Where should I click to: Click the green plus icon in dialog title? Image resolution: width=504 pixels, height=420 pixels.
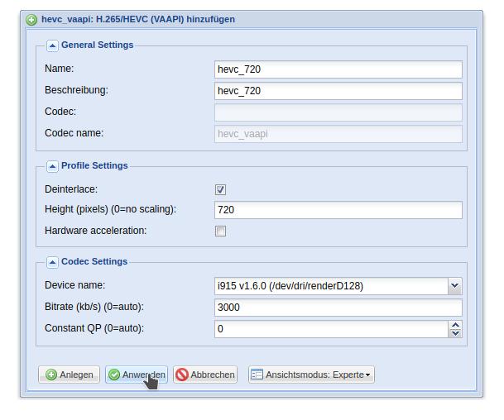(31, 20)
